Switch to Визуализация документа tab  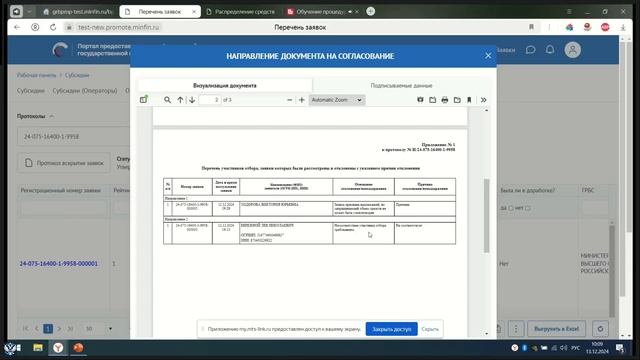point(224,85)
